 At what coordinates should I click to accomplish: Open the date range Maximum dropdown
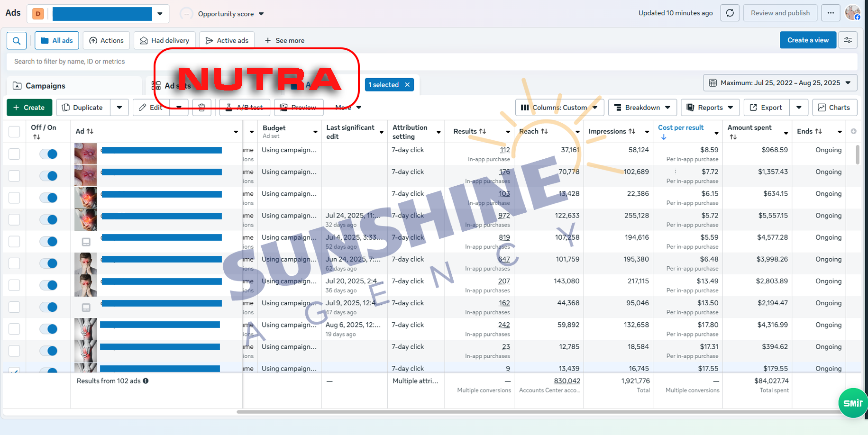(x=780, y=83)
